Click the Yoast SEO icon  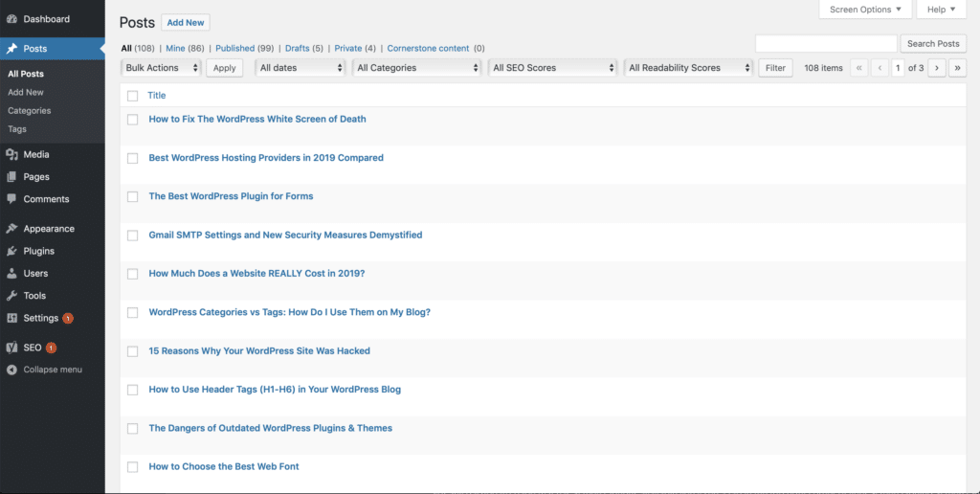click(11, 348)
